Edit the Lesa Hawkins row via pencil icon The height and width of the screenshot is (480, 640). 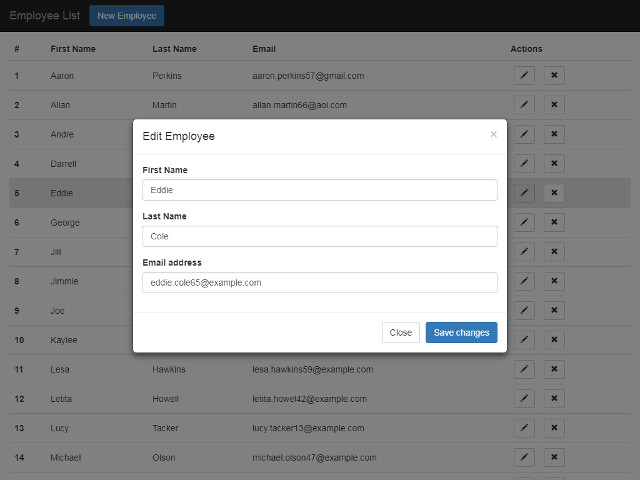pyautogui.click(x=524, y=369)
